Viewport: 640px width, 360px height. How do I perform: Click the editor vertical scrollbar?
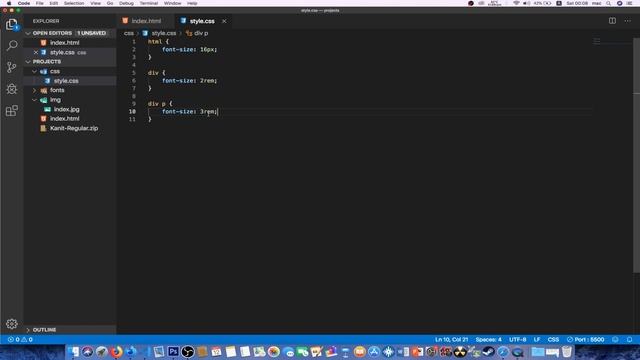[x=636, y=155]
